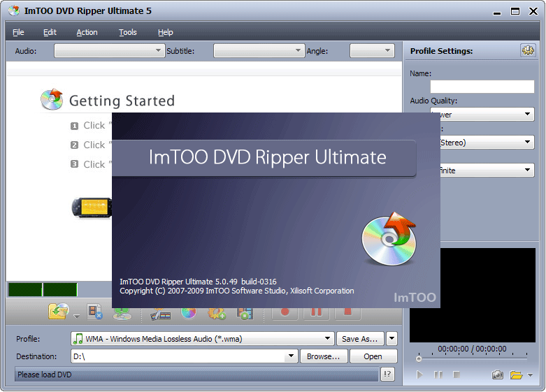Click the pause button in preview panel

click(x=438, y=375)
